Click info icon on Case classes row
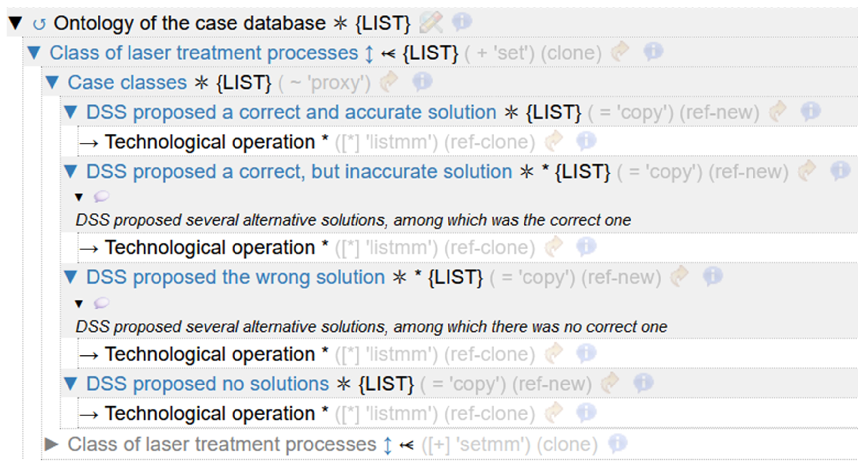Screen dimensions: 868x473 (x=422, y=81)
